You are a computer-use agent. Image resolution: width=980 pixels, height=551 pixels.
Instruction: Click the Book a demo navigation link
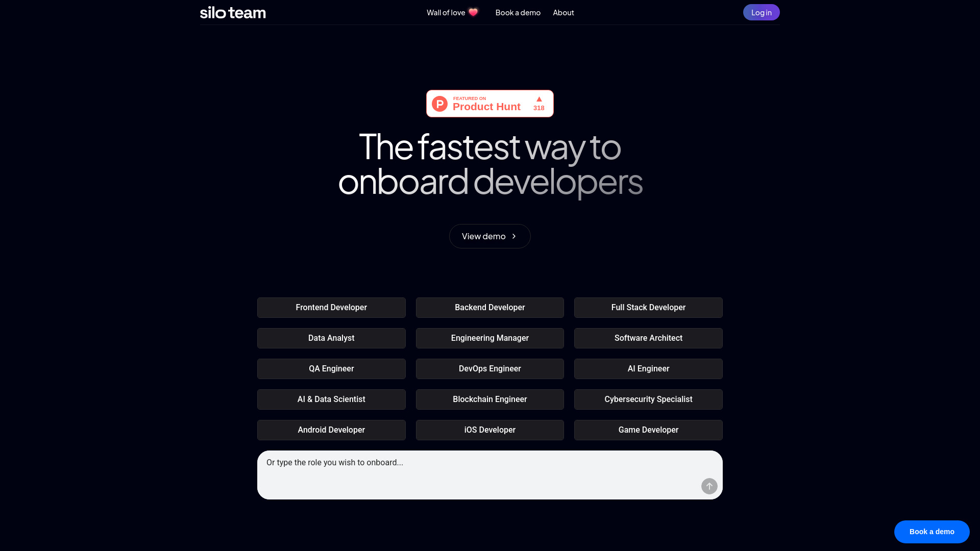(518, 12)
